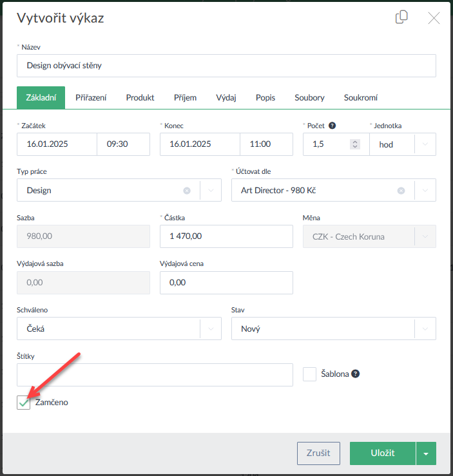Go to the Výdaj tab
The height and width of the screenshot is (476, 453).
pyautogui.click(x=226, y=97)
